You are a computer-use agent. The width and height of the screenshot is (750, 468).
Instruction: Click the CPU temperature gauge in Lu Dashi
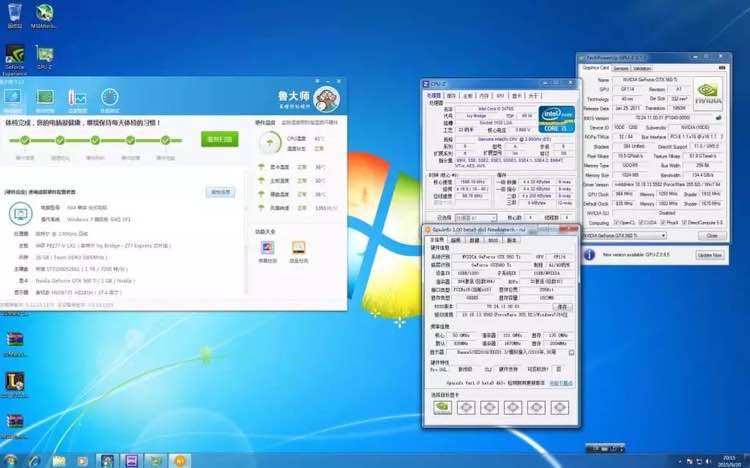coord(270,143)
